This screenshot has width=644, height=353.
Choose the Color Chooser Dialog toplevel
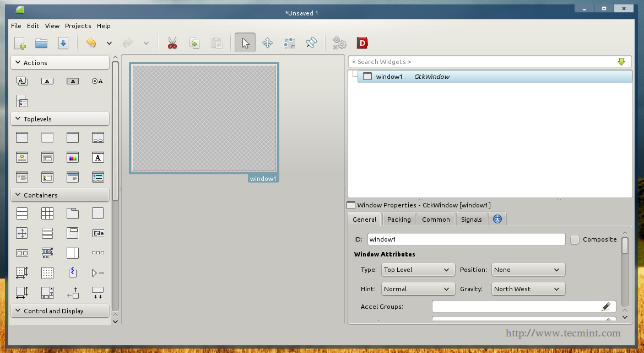(x=73, y=158)
